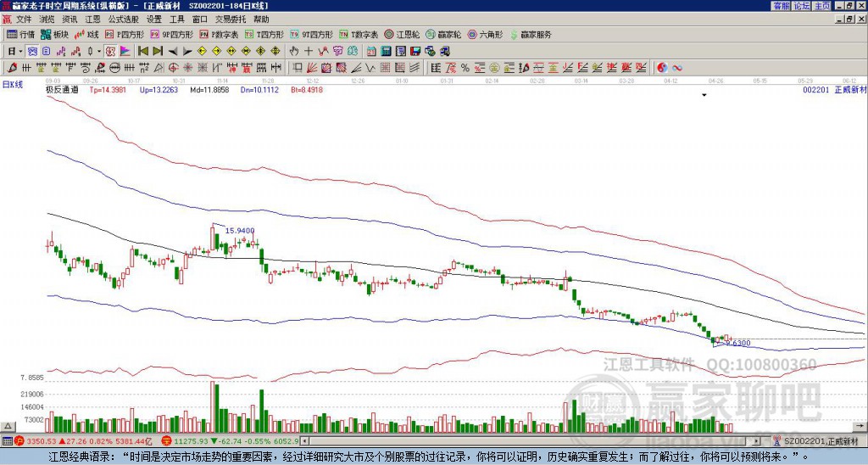Click the black right arrow icon
The width and height of the screenshot is (868, 465).
[x=187, y=51]
